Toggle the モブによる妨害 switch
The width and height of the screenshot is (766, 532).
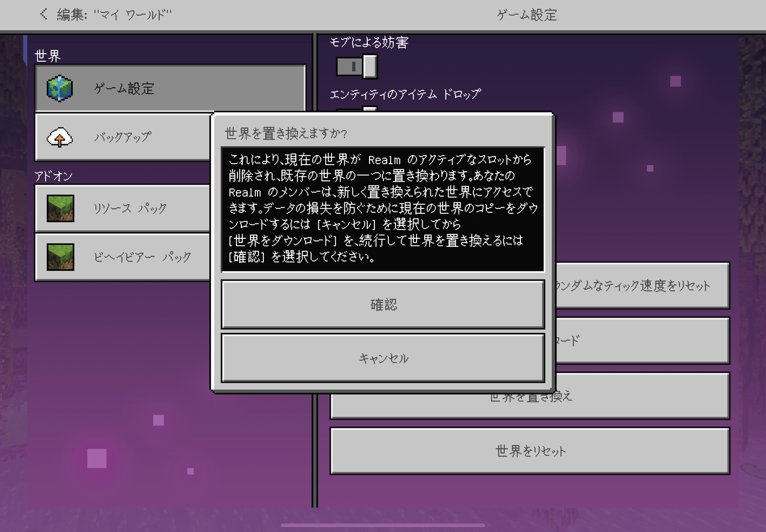point(357,66)
